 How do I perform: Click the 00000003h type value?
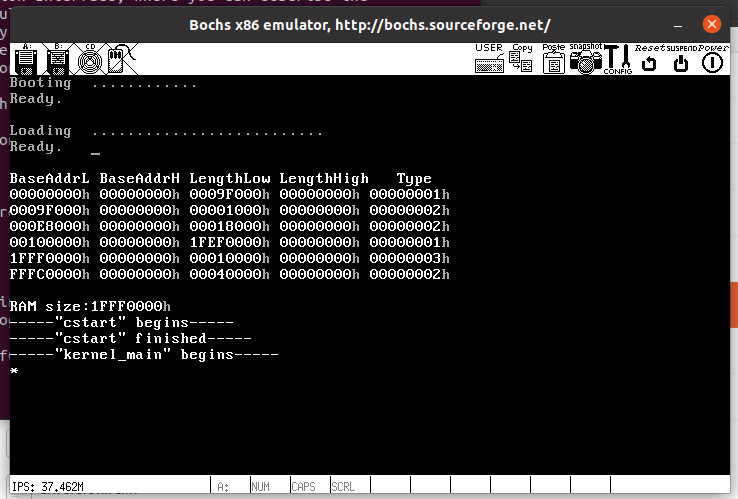[409, 258]
